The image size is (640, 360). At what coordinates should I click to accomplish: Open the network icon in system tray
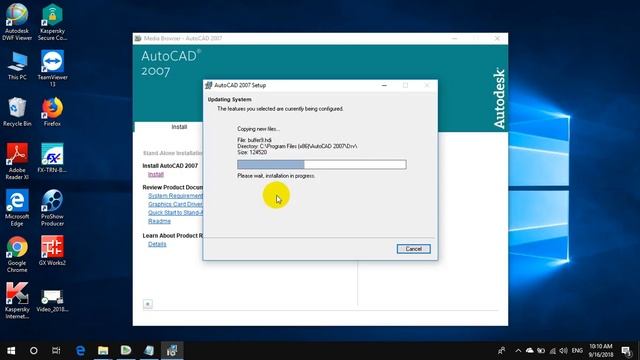coord(553,351)
